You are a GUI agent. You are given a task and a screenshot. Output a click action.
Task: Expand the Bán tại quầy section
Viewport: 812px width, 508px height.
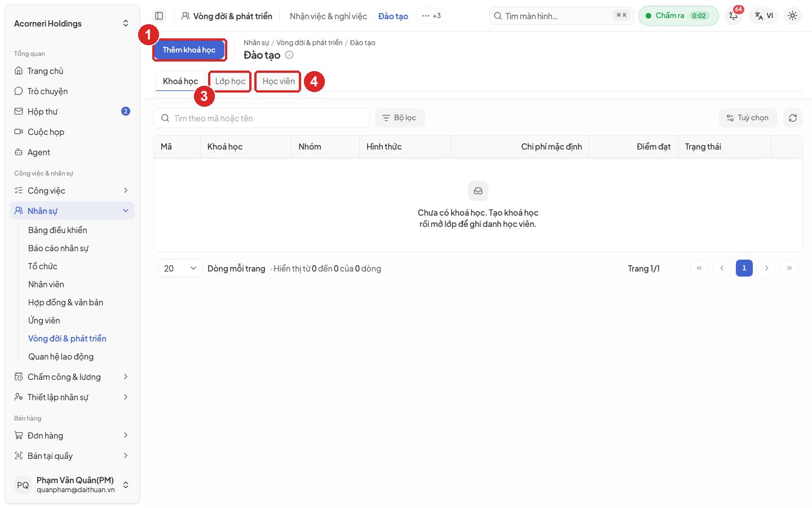click(72, 456)
